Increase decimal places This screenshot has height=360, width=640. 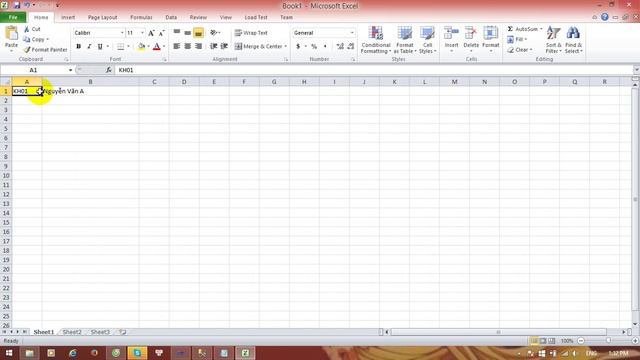[x=340, y=47]
